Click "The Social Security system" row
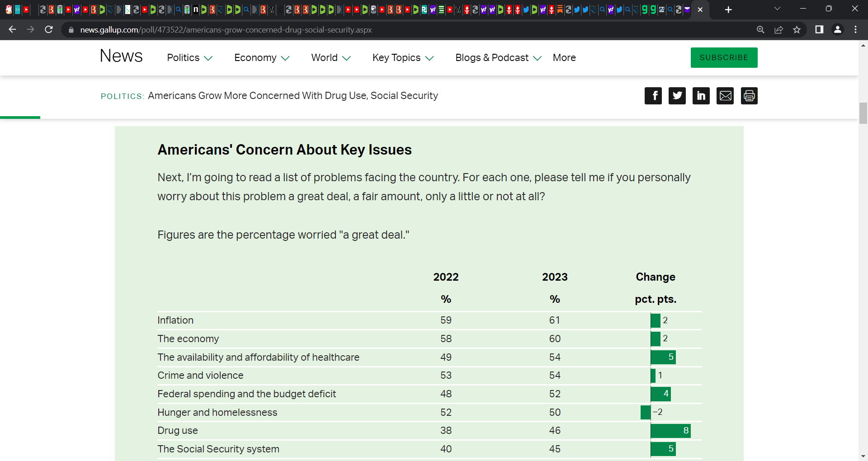The image size is (868, 461). coord(218,449)
